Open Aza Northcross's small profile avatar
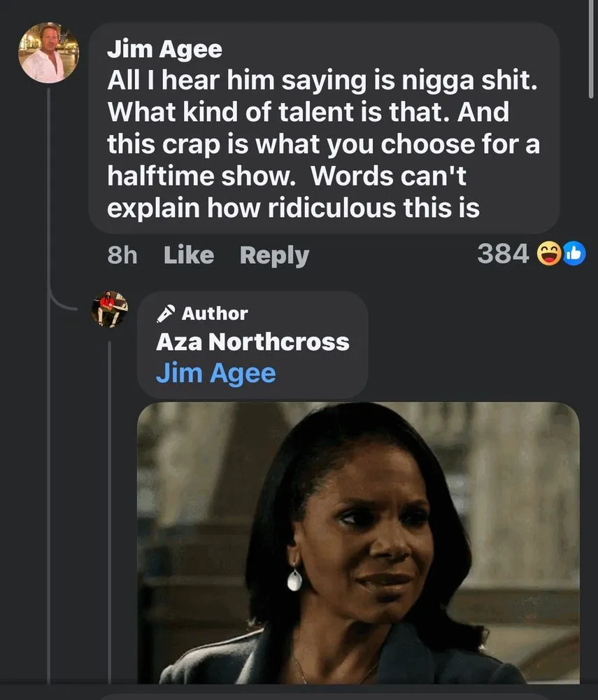598x700 pixels. point(110,309)
